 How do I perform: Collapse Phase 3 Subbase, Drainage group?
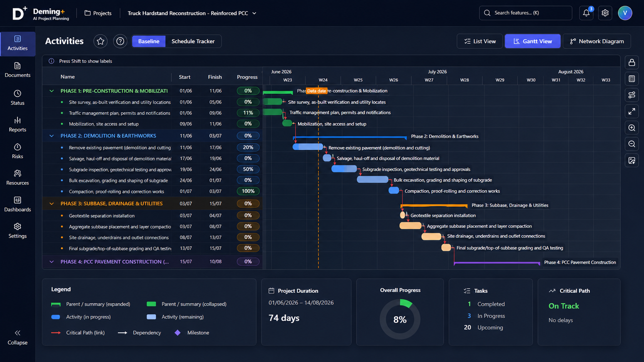pyautogui.click(x=52, y=204)
